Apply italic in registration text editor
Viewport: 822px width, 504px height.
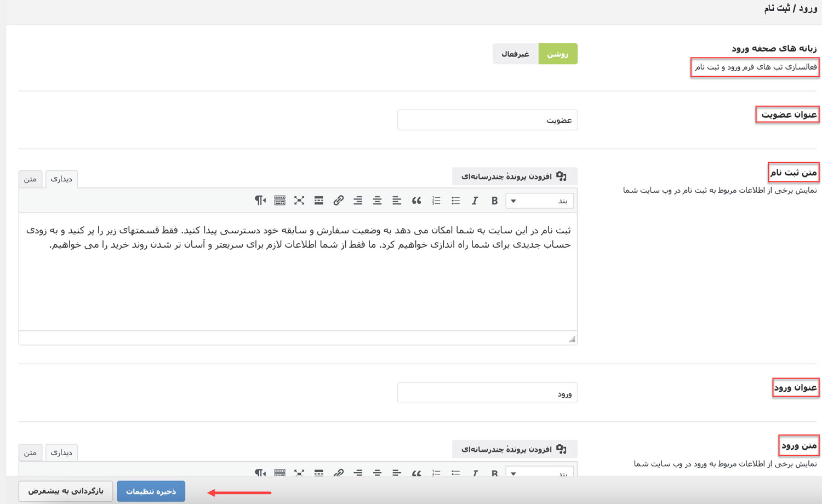tap(475, 201)
